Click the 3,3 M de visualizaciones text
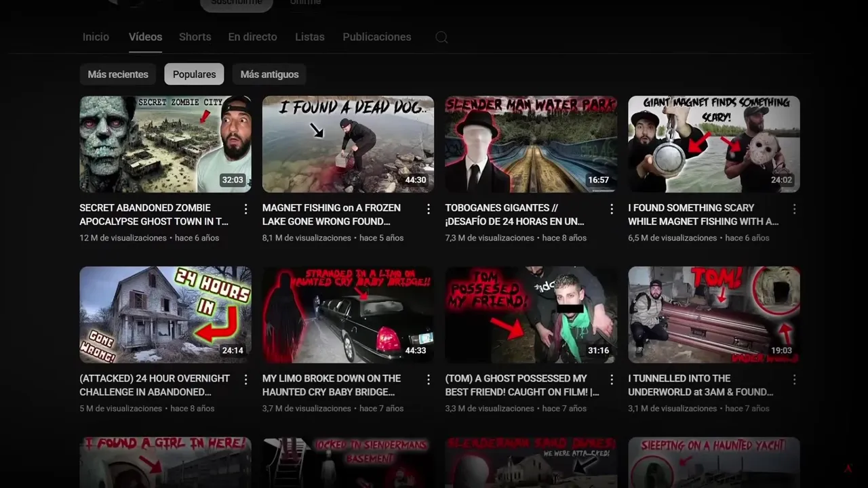 [490, 409]
